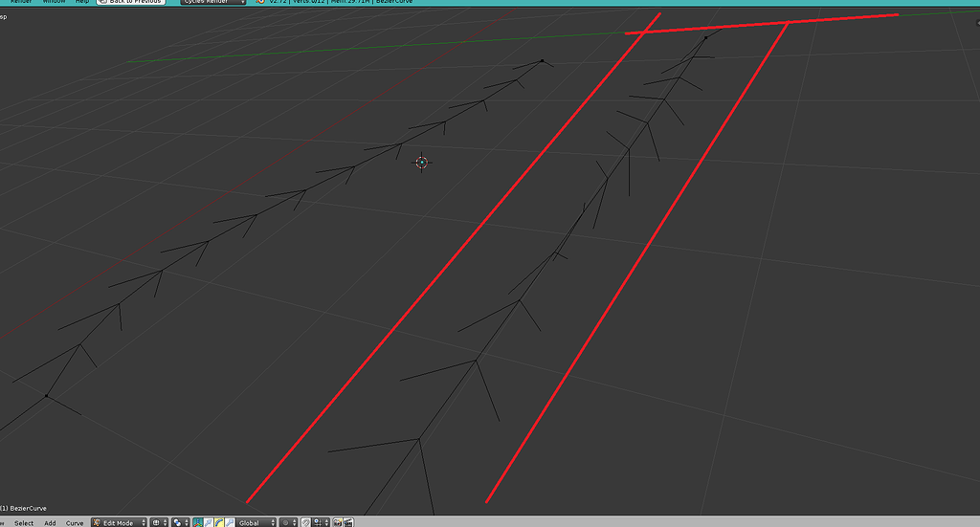
Task: Open the Global transform orientation dropdown
Action: click(256, 522)
